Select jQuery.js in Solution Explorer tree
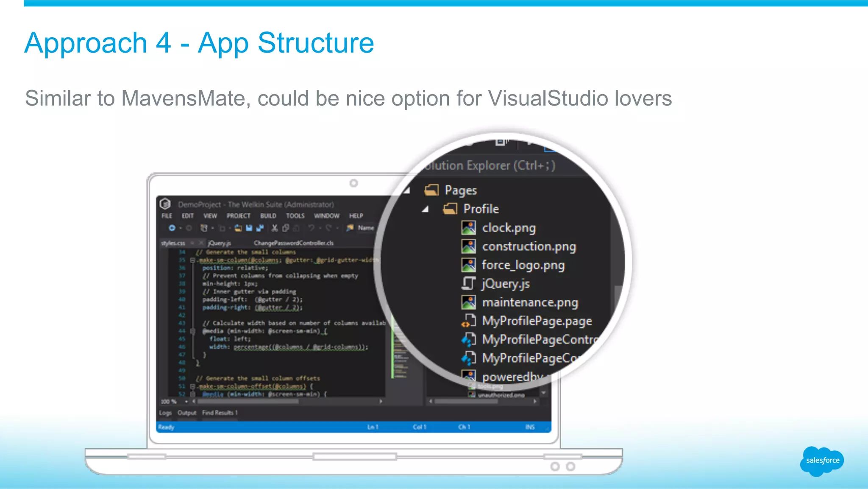Image resolution: width=868 pixels, height=489 pixels. [495, 284]
